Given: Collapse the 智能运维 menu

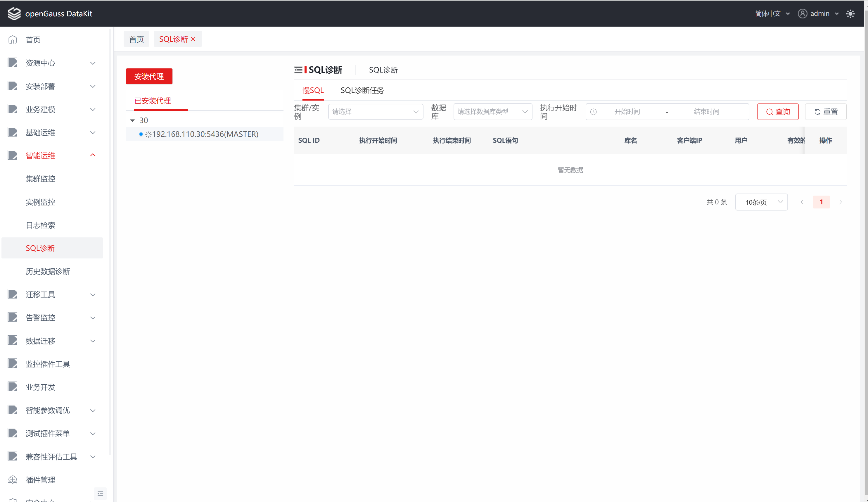Looking at the screenshot, I should pyautogui.click(x=93, y=155).
